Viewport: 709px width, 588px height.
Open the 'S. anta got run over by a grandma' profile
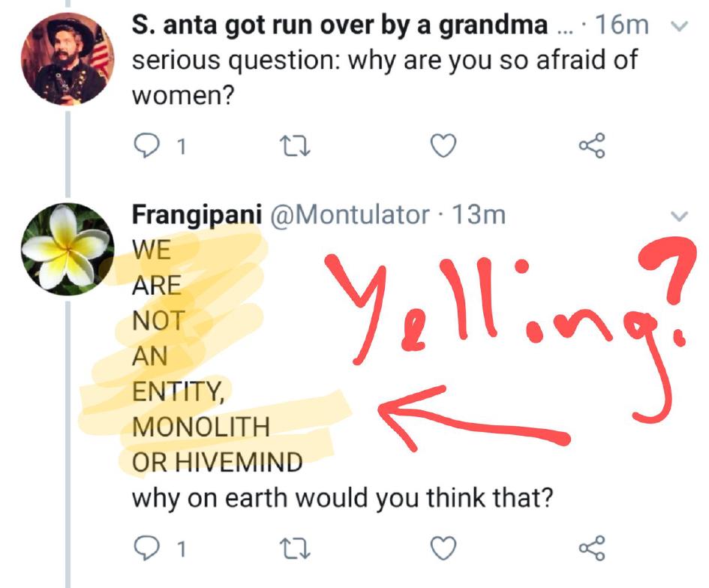pyautogui.click(x=339, y=26)
